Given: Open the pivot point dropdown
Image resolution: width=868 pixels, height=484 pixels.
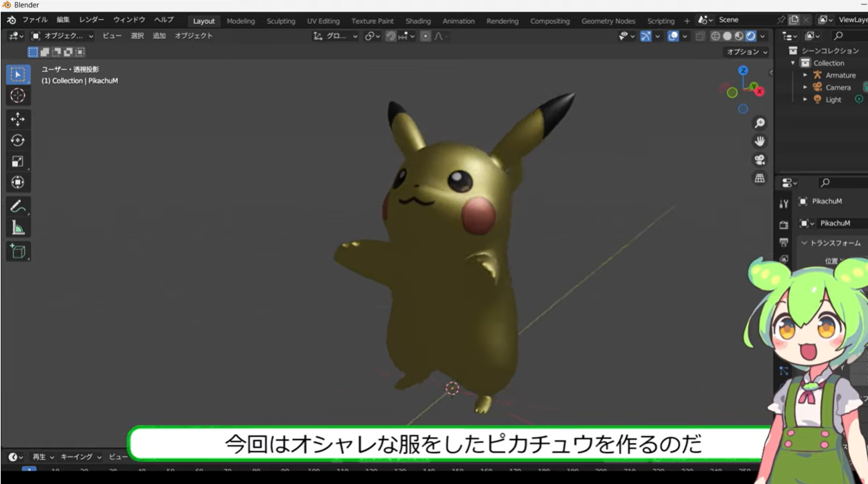Looking at the screenshot, I should click(373, 36).
